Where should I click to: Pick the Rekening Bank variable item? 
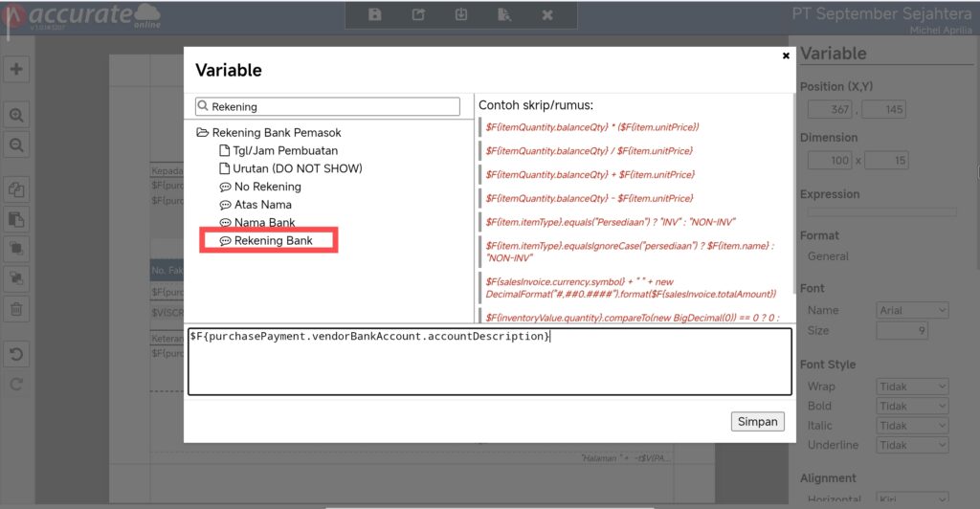point(273,241)
